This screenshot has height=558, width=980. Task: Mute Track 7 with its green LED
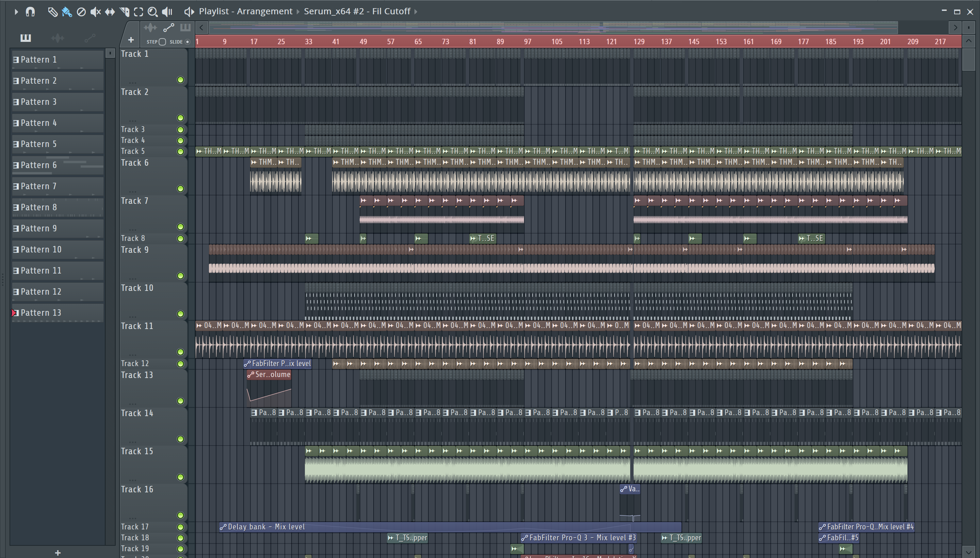180,227
